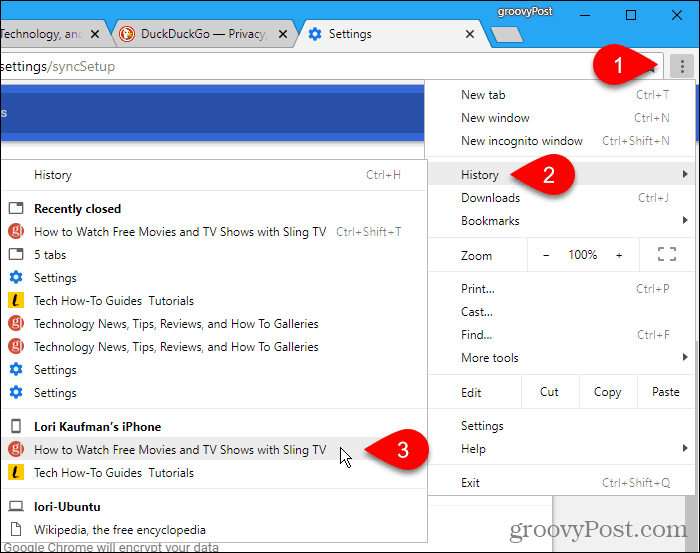Click the Copy button

(608, 392)
